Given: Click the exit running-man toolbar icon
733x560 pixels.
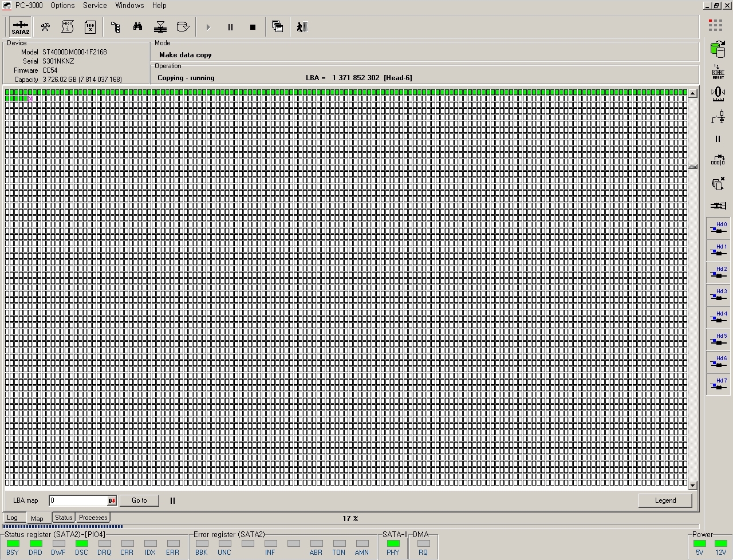Looking at the screenshot, I should [302, 27].
